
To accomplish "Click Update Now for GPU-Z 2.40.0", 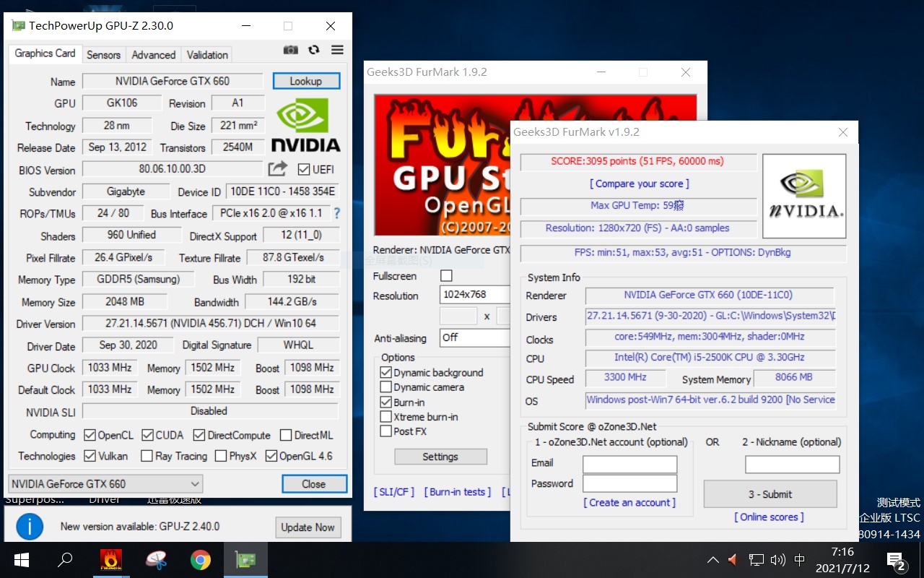I will coord(308,527).
